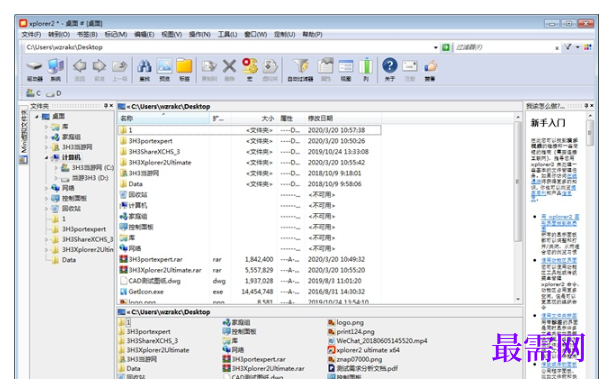Open the address bar path dropdown
This screenshot has height=379, width=604.
pos(436,47)
